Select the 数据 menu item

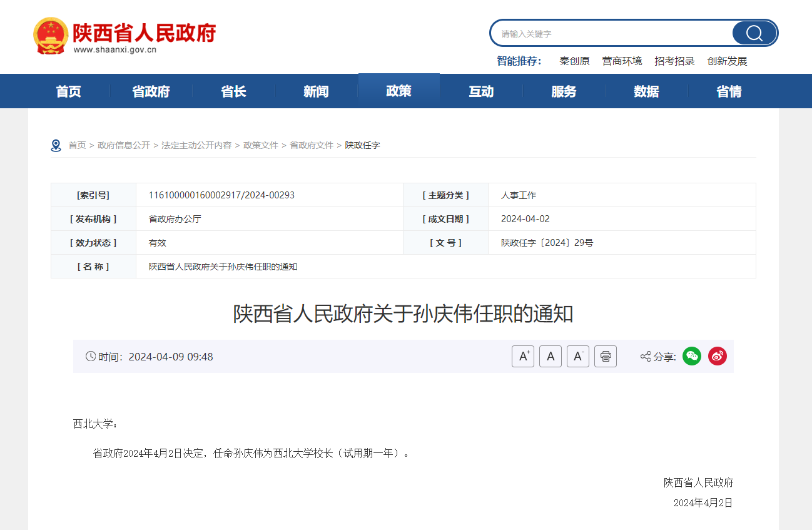[646, 91]
